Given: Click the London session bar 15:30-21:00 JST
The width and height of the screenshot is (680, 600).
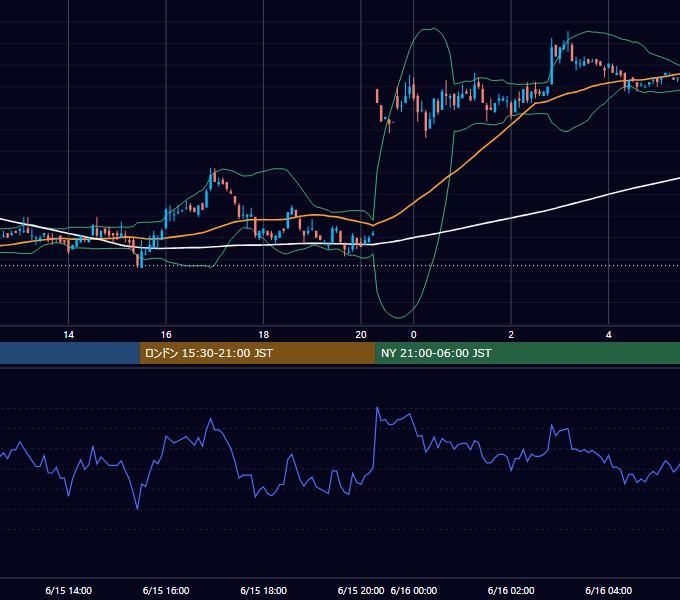Looking at the screenshot, I should pos(257,353).
